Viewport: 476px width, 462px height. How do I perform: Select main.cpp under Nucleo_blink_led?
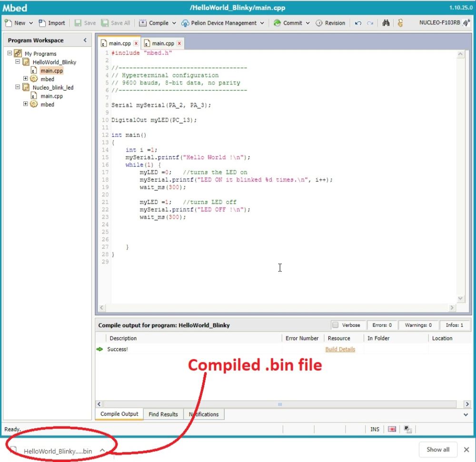coord(51,96)
